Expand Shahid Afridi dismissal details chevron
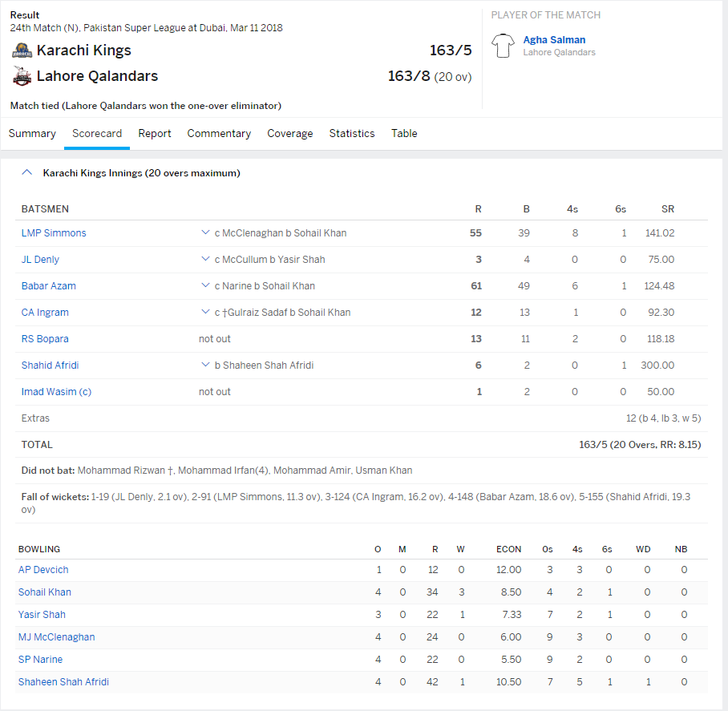 (205, 366)
